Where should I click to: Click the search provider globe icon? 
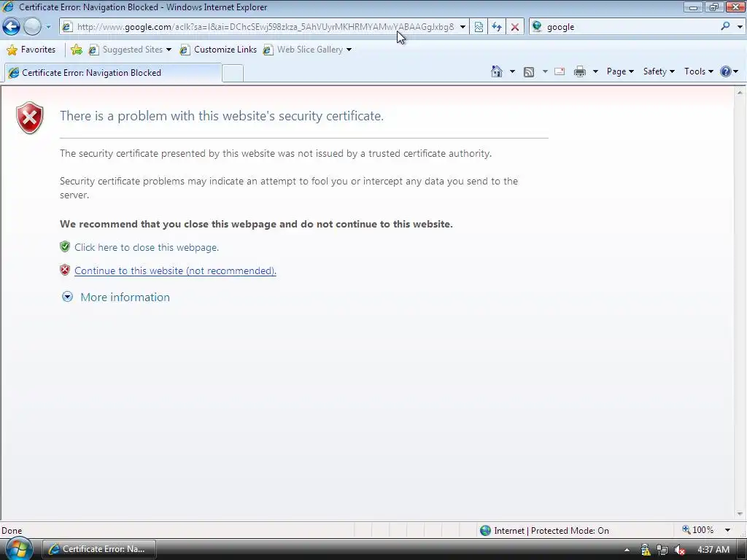tap(537, 27)
